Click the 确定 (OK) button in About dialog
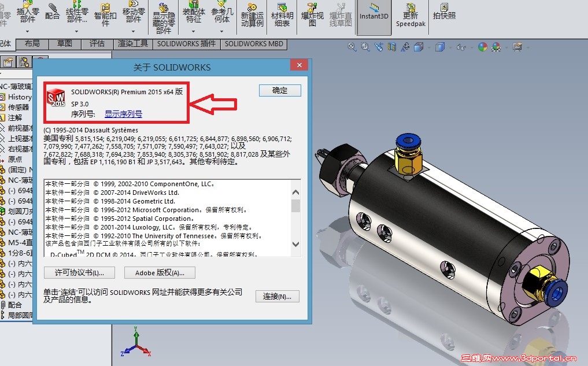588x366 pixels. (280, 90)
